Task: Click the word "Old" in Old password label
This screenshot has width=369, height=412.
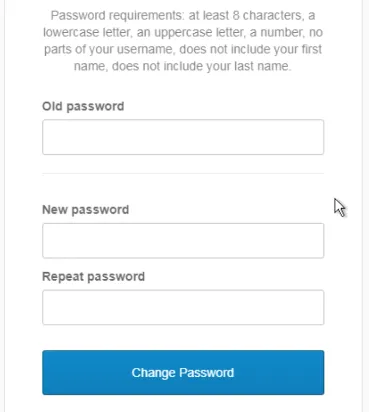Action: 52,106
